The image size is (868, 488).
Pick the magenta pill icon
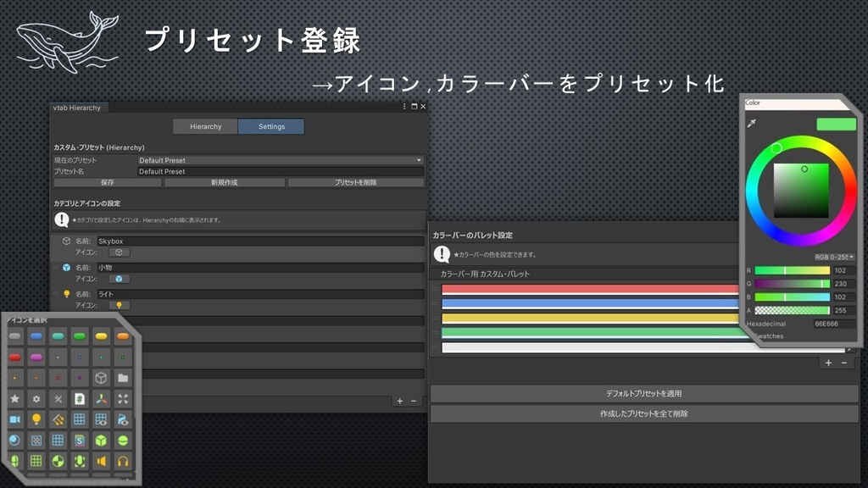36,357
